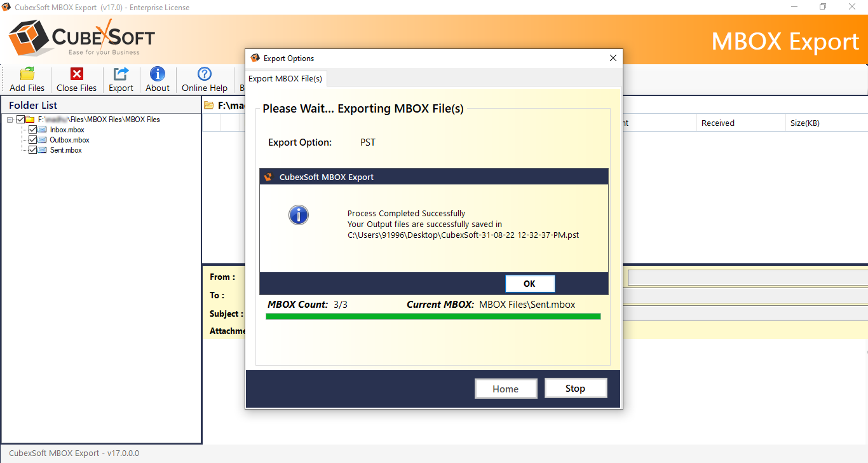
Task: Select Sent.mbox in the Folder List
Action: [65, 149]
